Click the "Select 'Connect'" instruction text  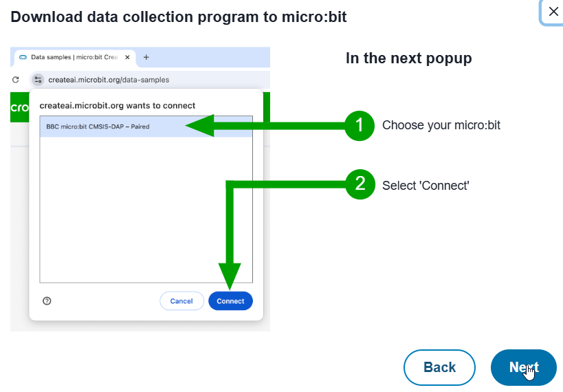[425, 185]
